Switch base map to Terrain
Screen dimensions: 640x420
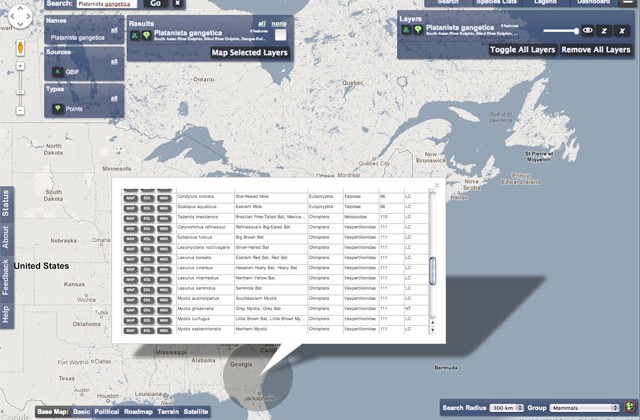(x=168, y=411)
